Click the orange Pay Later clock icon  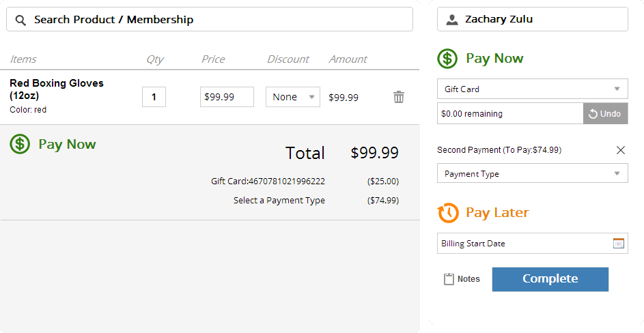tap(448, 213)
